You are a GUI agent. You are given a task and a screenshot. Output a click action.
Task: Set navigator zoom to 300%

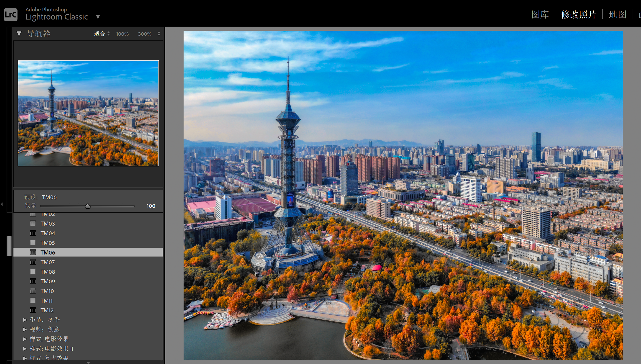coord(145,34)
